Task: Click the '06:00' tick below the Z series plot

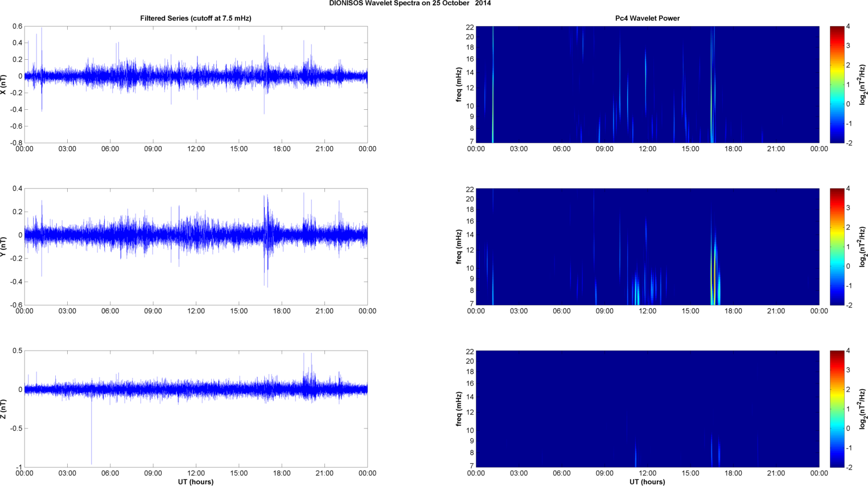Action: pyautogui.click(x=110, y=473)
